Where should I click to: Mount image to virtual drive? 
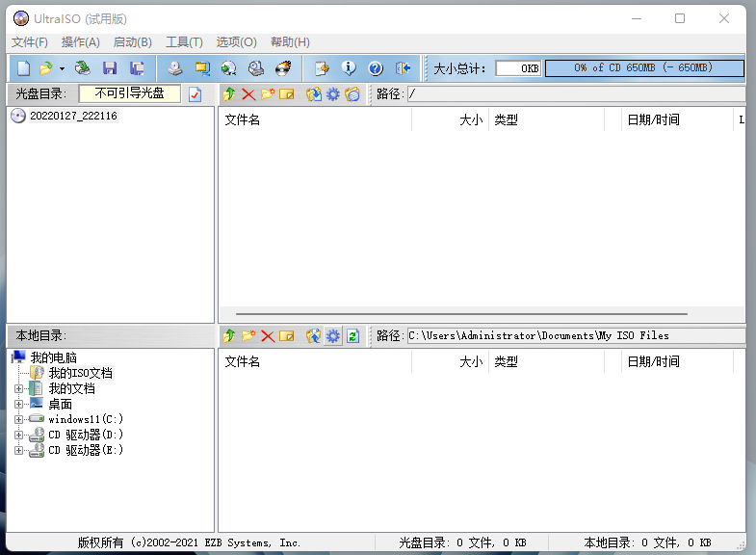click(256, 68)
